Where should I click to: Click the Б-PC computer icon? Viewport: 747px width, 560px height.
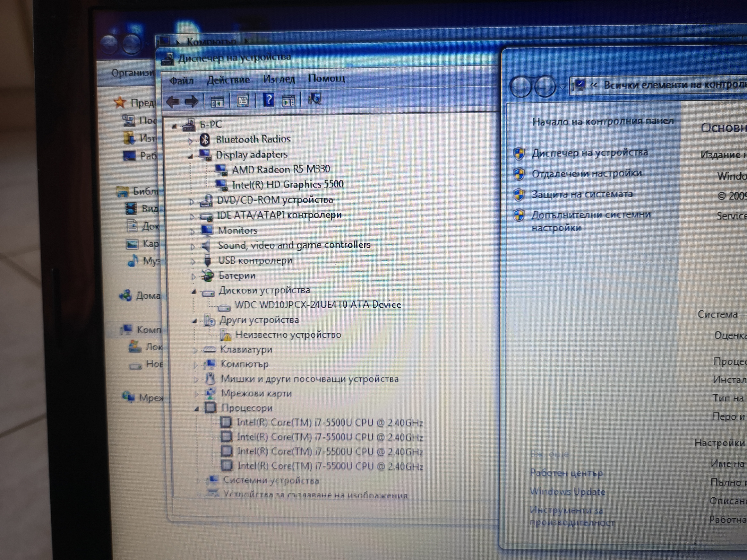tap(188, 125)
